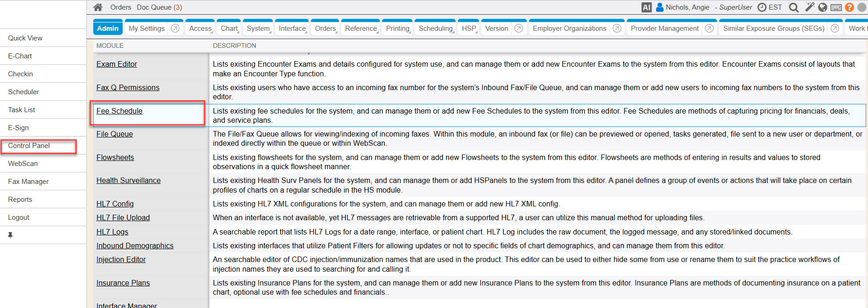This screenshot has height=308, width=868.
Task: Open the Fee Schedule module link
Action: pos(119,111)
